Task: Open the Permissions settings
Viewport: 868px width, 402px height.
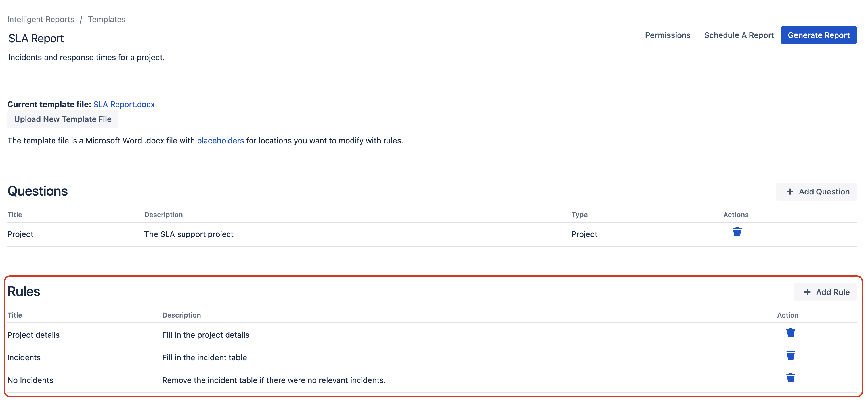Action: [x=667, y=35]
